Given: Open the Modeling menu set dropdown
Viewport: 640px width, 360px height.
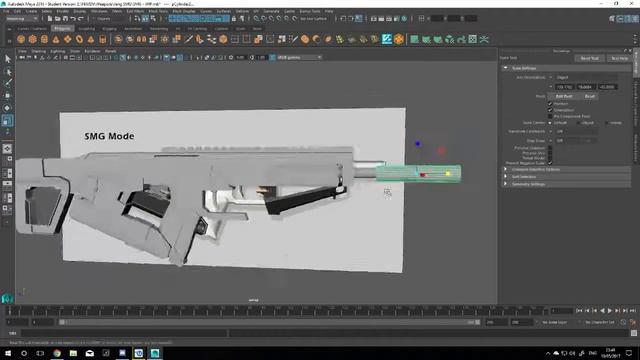Looking at the screenshot, I should click(x=22, y=18).
